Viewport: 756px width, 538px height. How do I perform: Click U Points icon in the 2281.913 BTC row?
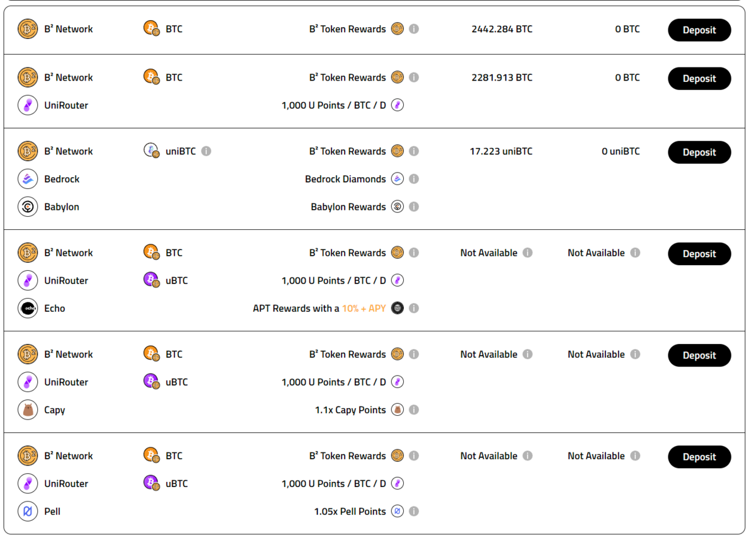[398, 105]
